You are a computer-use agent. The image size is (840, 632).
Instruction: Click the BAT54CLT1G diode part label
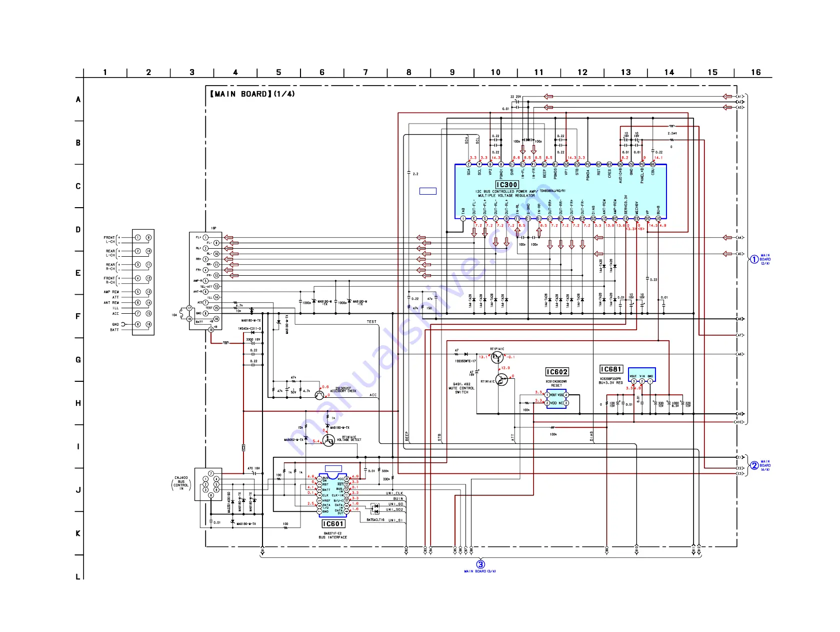point(375,520)
